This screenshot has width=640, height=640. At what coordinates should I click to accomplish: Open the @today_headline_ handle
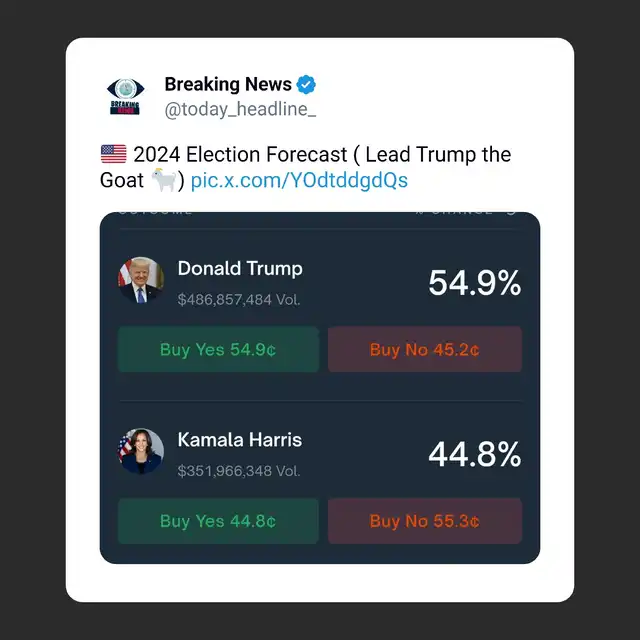coord(240,109)
